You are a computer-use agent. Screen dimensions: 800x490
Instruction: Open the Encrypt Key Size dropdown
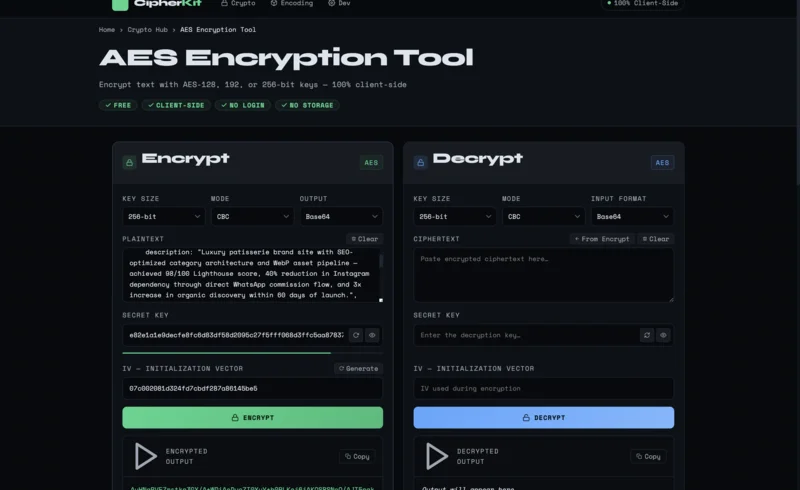pos(163,216)
